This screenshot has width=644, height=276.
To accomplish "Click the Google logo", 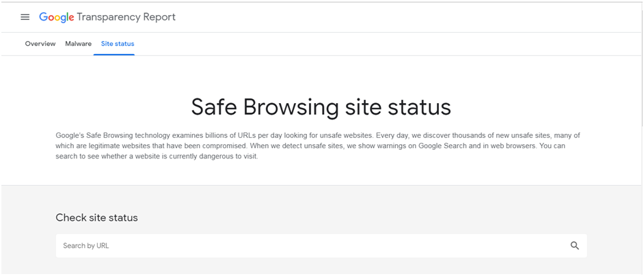I will pos(57,17).
